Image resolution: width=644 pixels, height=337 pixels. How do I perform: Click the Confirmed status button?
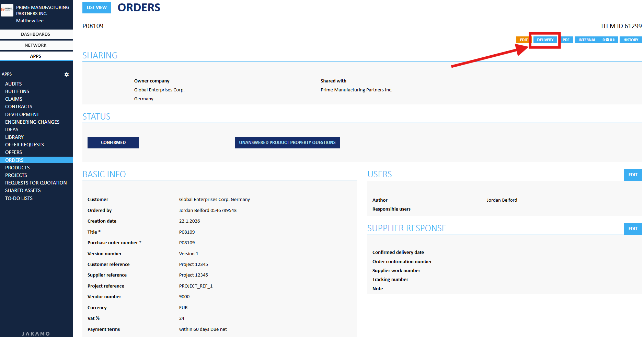(x=113, y=143)
